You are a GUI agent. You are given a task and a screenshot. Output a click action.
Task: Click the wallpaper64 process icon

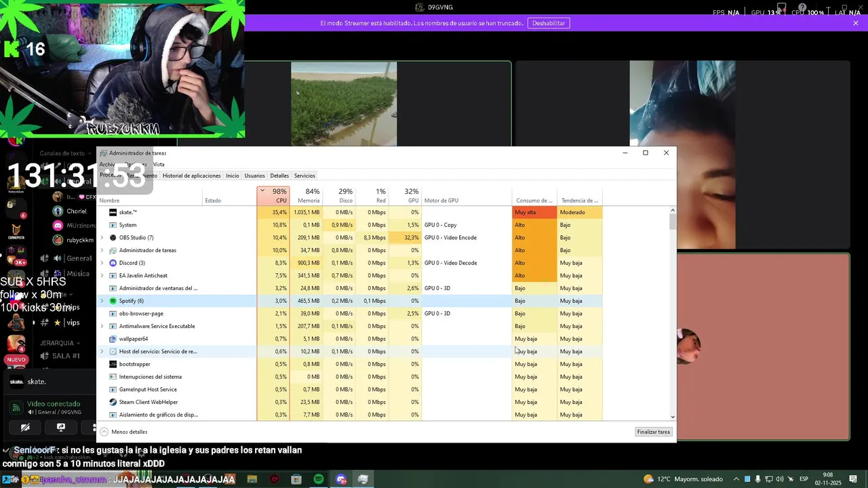click(x=113, y=339)
